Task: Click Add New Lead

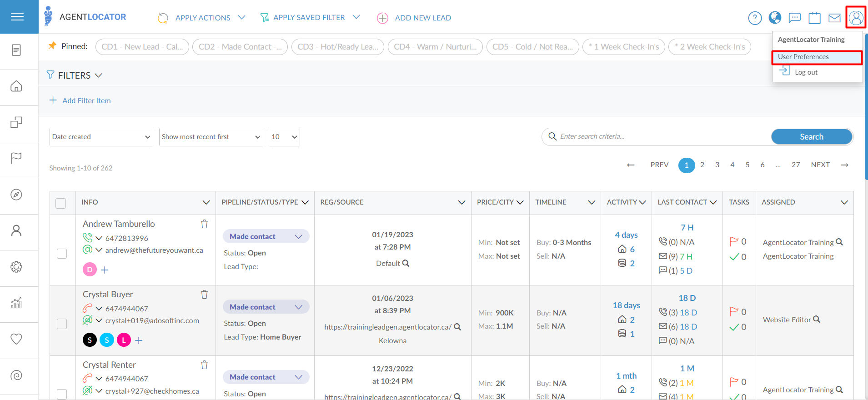Action: 414,18
